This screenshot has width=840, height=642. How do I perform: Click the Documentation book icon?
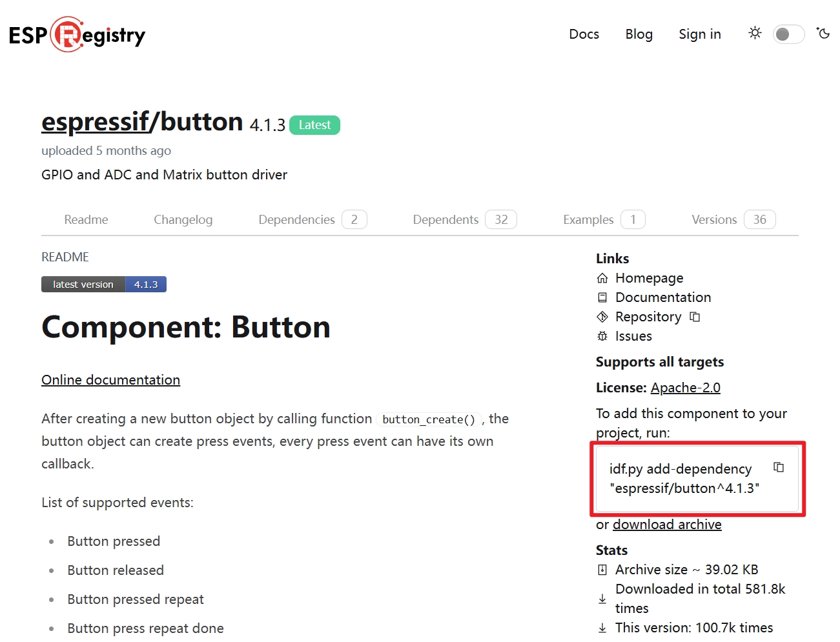tap(602, 297)
